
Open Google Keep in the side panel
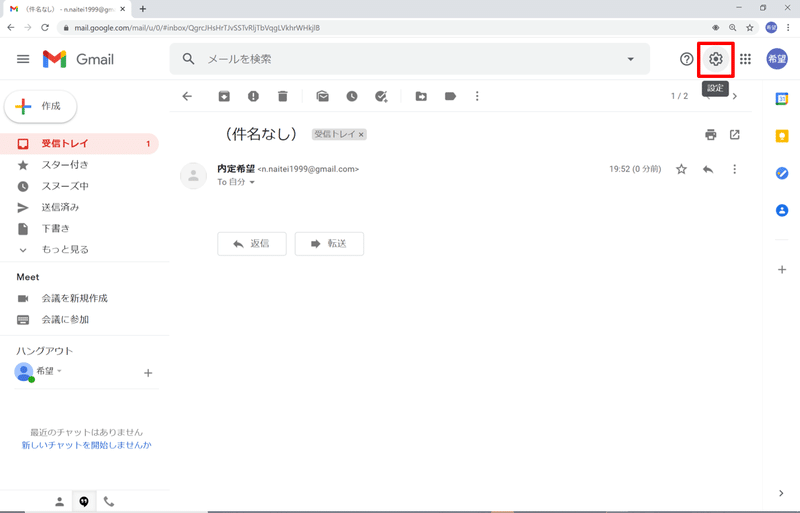click(x=782, y=136)
